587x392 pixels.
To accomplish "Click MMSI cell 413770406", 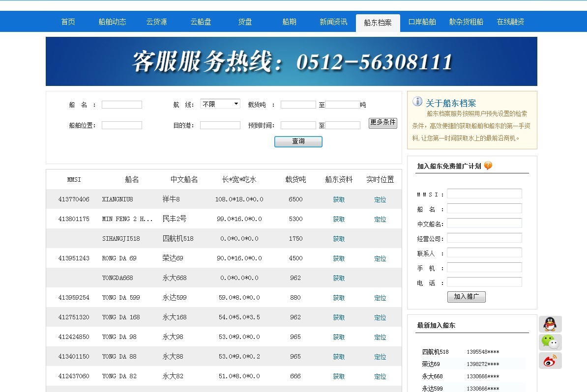I will point(74,199).
